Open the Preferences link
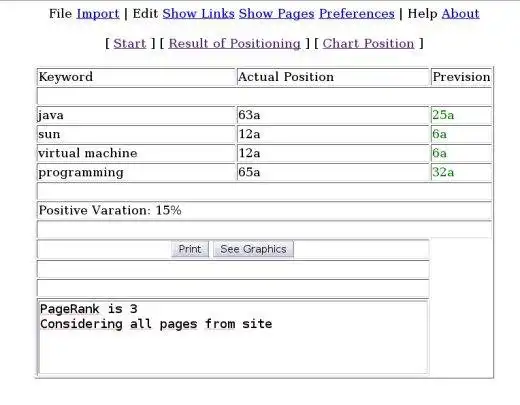Screen dimensions: 520x405 click(x=357, y=14)
